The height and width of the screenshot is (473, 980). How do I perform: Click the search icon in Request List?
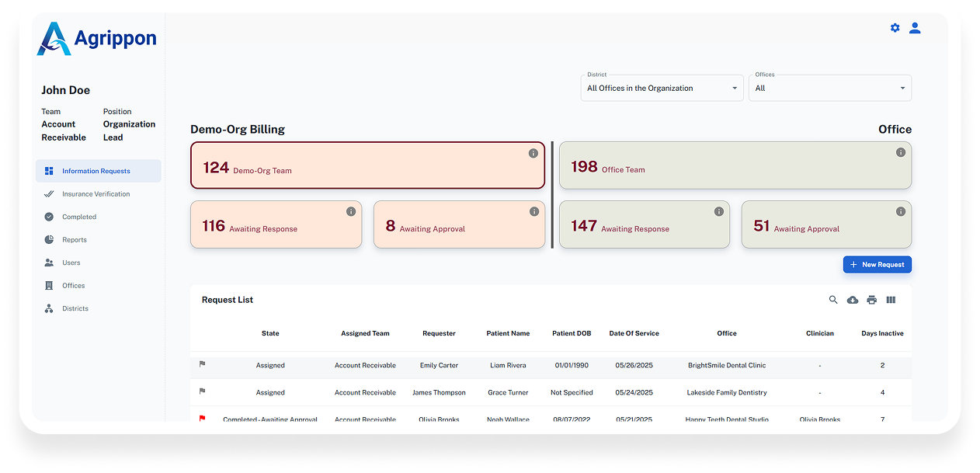(833, 300)
